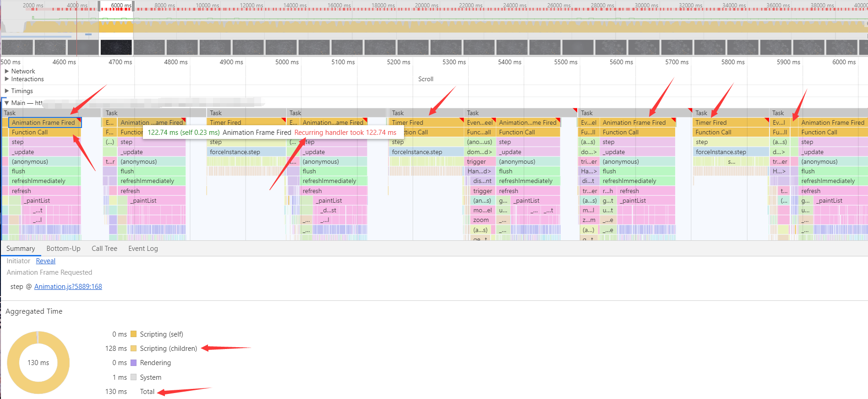The height and width of the screenshot is (399, 868).
Task: Select the zoom function block
Action: [480, 220]
